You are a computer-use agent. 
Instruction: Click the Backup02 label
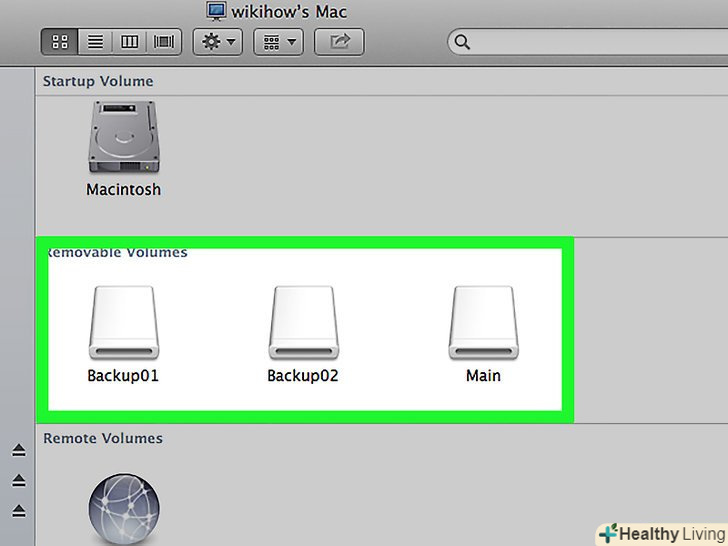pos(303,375)
